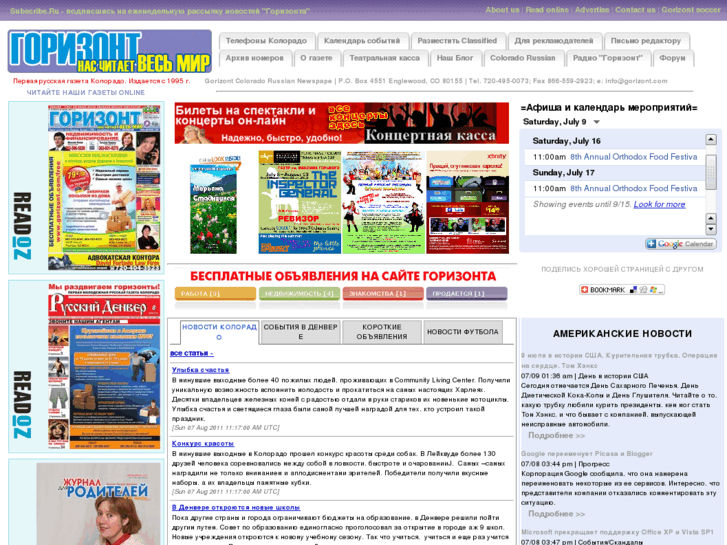Click the Горизонт newspaper logo banner
The width and height of the screenshot is (727, 545).
point(109,51)
